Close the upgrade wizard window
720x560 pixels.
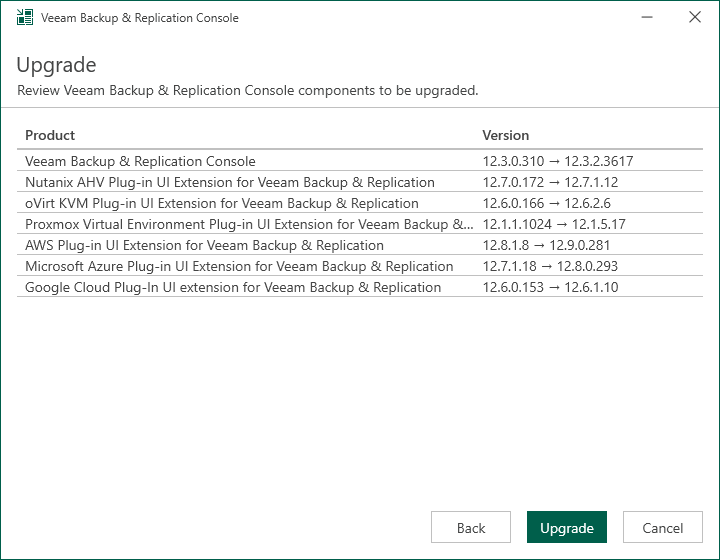pos(695,17)
